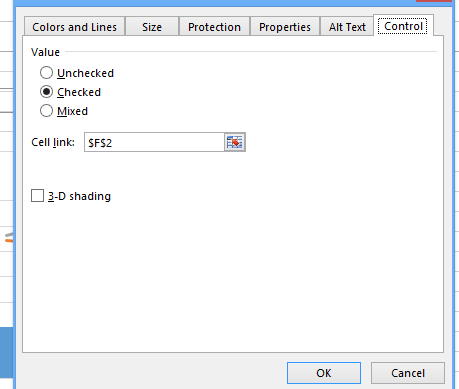The width and height of the screenshot is (459, 389).
Task: Click the Value group heading
Action: (45, 52)
